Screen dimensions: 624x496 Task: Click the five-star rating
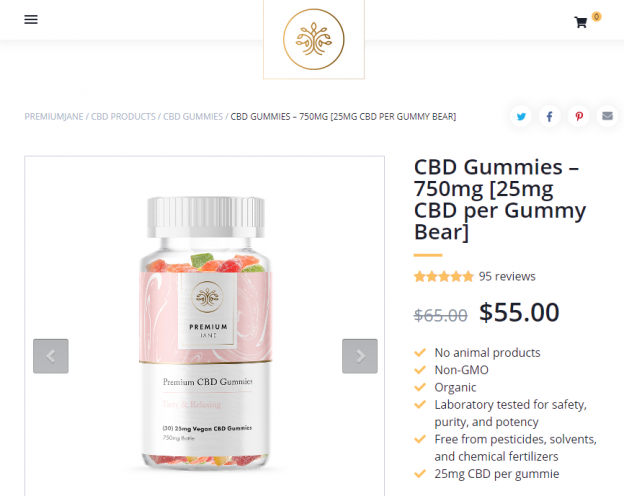pos(444,276)
